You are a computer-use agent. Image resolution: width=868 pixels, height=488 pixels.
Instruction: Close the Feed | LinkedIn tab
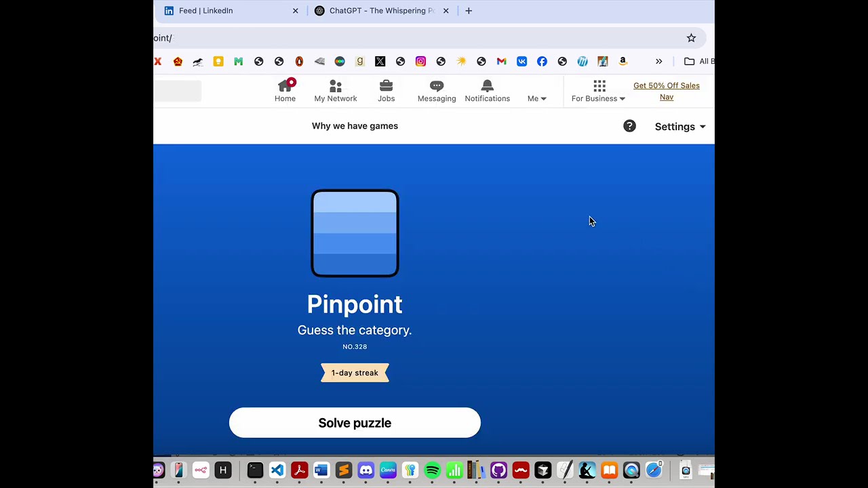pos(295,11)
